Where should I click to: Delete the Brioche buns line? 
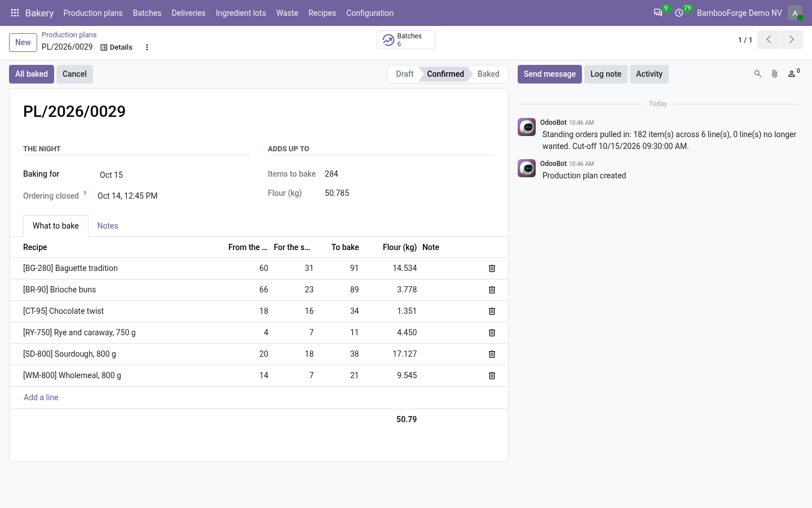coord(492,290)
